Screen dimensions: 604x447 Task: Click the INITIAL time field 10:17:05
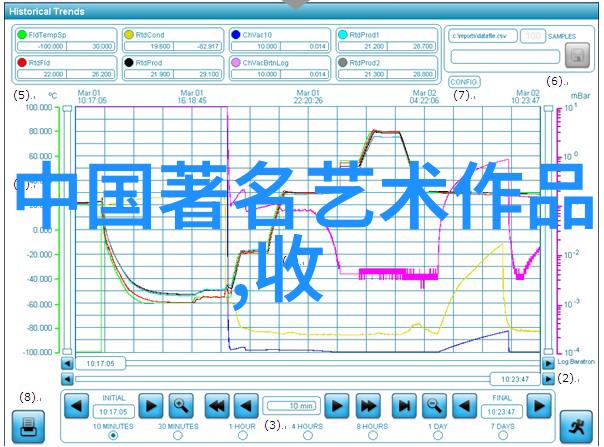point(113,412)
